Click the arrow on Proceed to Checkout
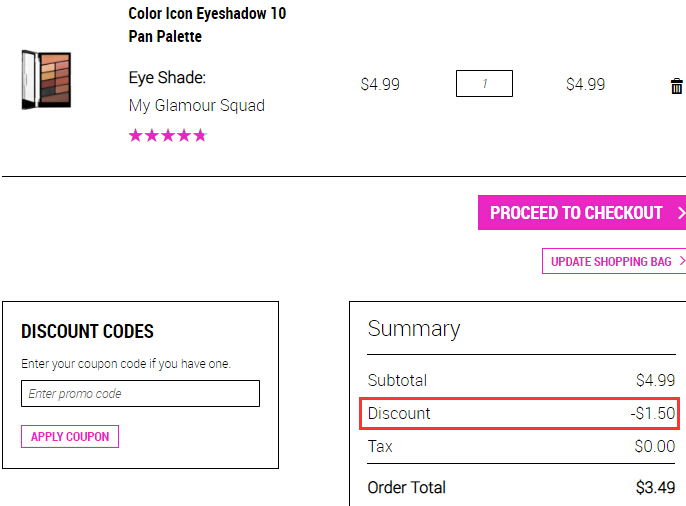Viewport: 686px width, 506px height. pos(681,213)
